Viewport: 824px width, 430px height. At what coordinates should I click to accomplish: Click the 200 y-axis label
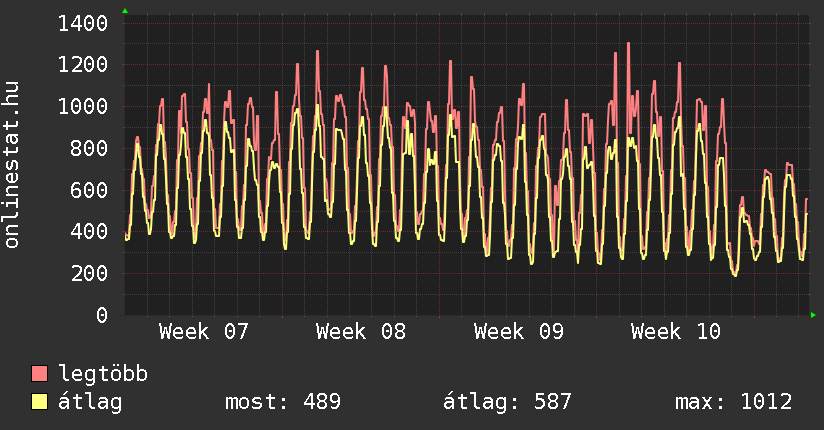coord(89,274)
